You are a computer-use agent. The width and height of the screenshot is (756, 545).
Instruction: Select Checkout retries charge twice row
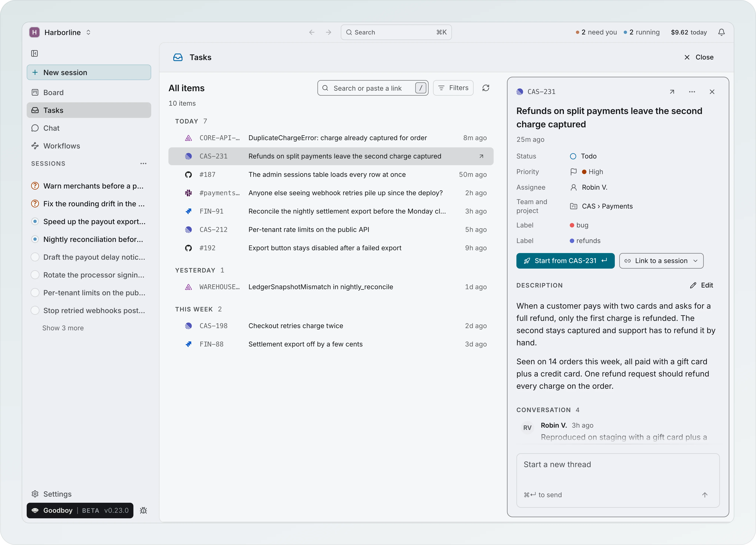click(331, 326)
